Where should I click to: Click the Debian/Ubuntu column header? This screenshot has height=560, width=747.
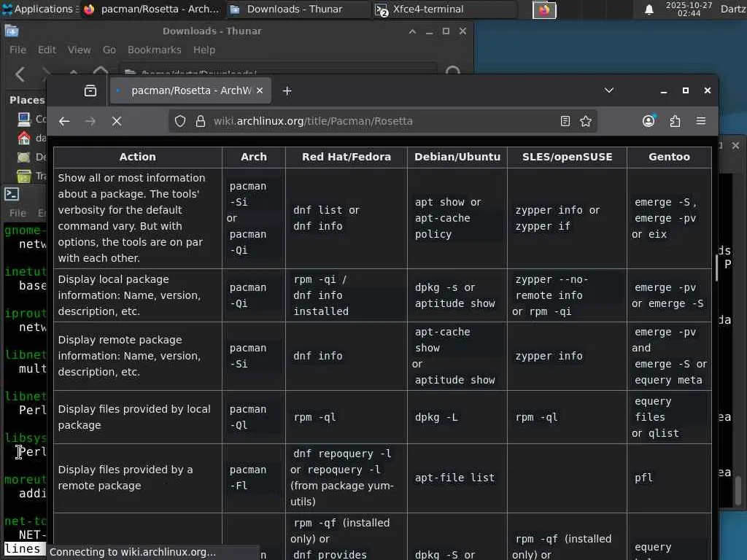(457, 157)
